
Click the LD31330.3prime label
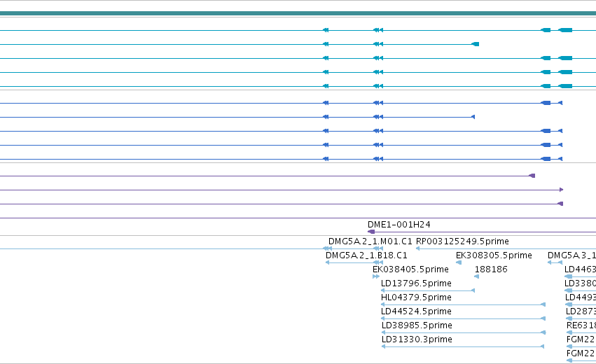pos(417,339)
